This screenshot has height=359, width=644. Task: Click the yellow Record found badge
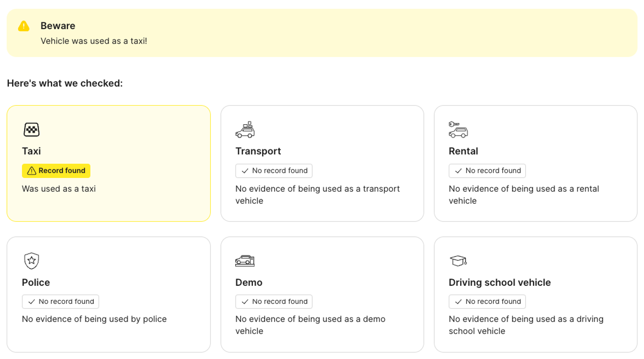pyautogui.click(x=56, y=171)
